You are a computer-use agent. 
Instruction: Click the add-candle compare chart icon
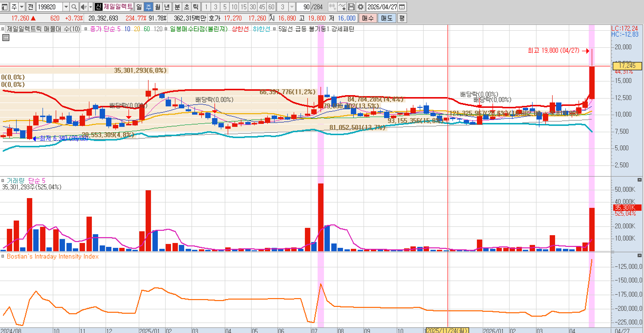click(332, 7)
